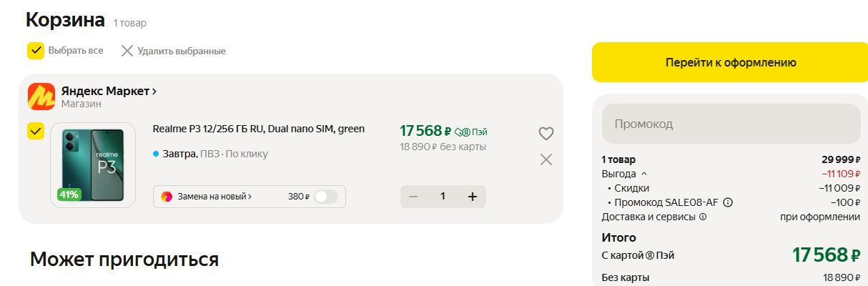This screenshot has height=286, width=868.
Task: Click Удалить выбранные to delete selected
Action: pos(173,51)
